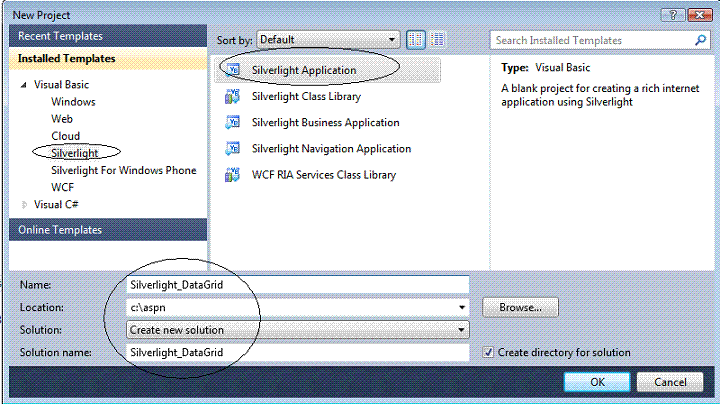720x404 pixels.
Task: Open the Online Templates section
Action: click(x=108, y=230)
